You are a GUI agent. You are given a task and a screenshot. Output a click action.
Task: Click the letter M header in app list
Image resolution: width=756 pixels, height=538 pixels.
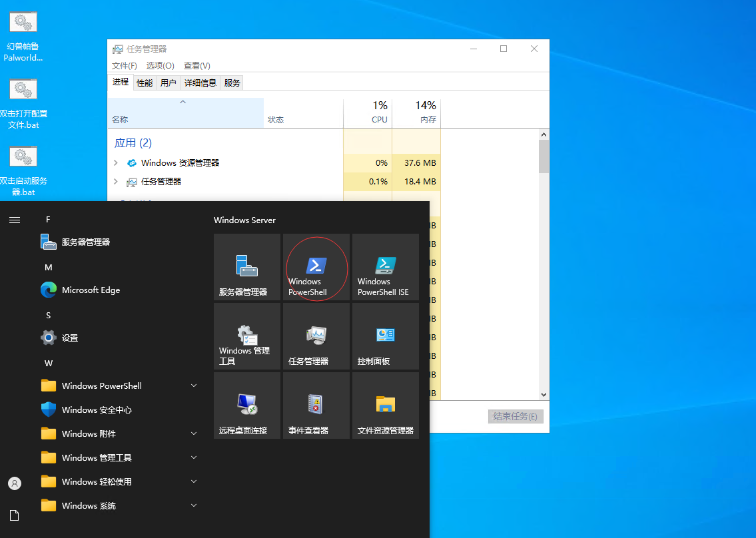click(48, 268)
